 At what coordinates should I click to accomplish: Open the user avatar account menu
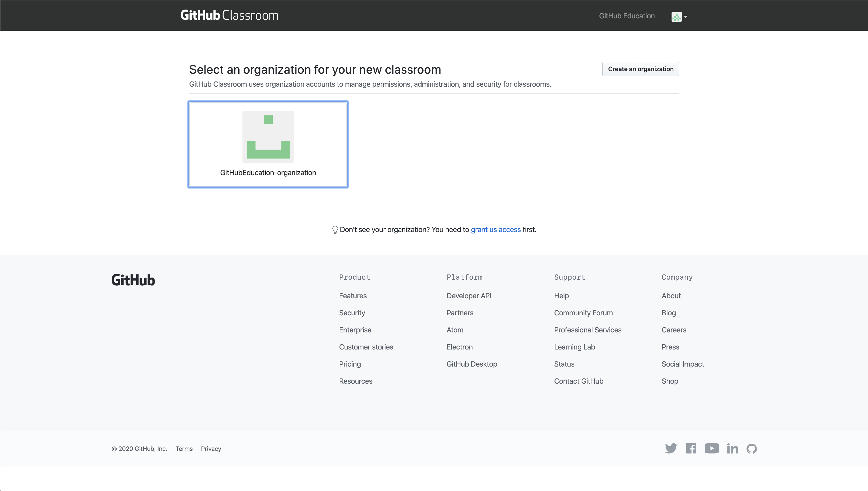coord(677,17)
